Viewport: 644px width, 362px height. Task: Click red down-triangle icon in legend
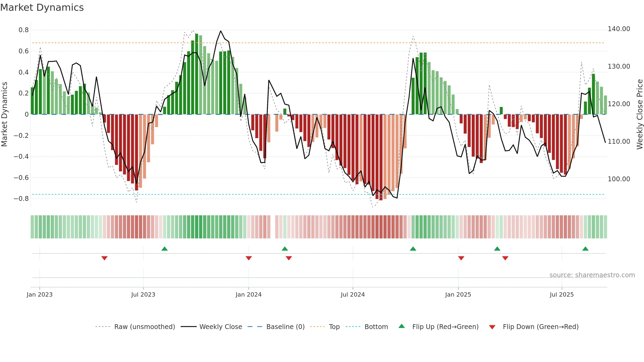492,327
